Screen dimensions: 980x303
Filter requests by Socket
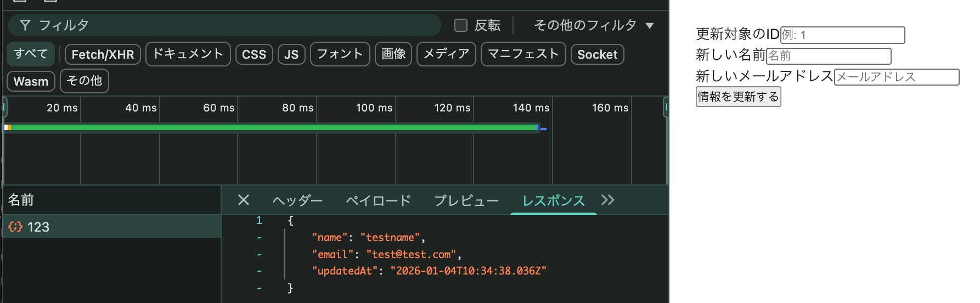597,54
